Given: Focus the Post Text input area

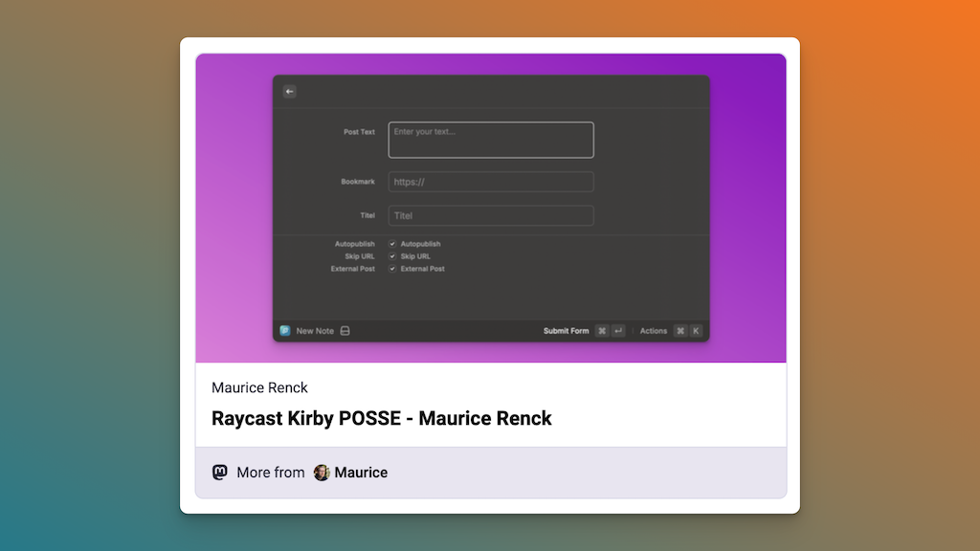Looking at the screenshot, I should (490, 140).
